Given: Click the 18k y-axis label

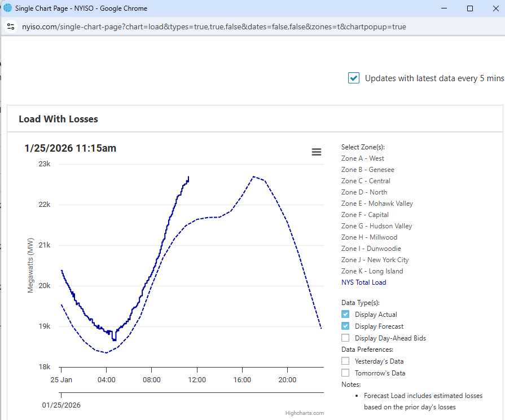Looking at the screenshot, I should 45,366.
